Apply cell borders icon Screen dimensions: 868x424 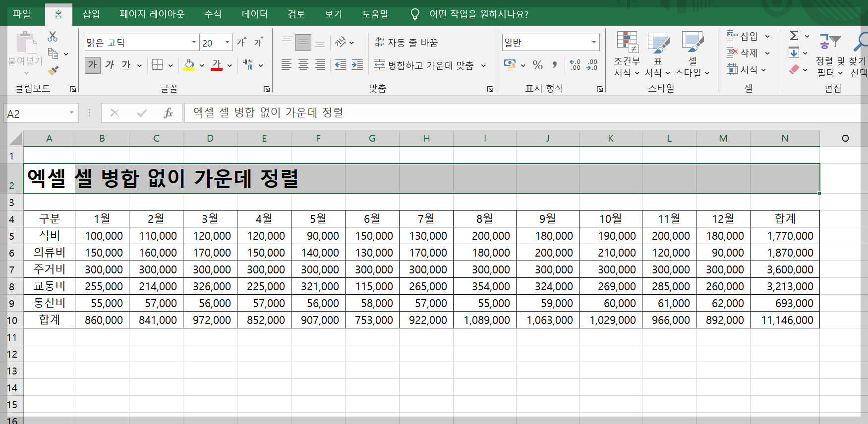(x=157, y=65)
